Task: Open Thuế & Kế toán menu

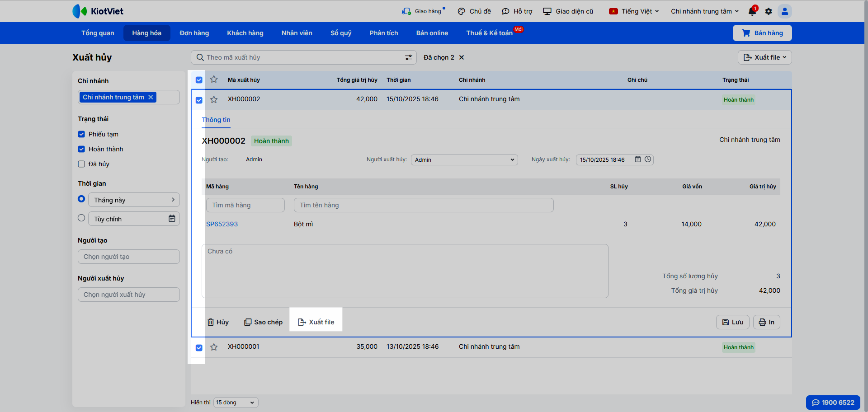Action: (490, 33)
